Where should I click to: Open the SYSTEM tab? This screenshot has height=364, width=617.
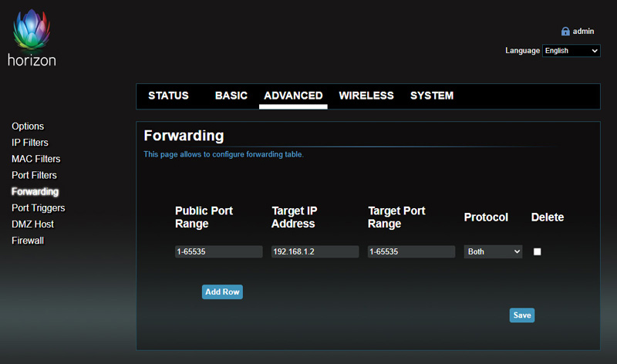(x=432, y=96)
